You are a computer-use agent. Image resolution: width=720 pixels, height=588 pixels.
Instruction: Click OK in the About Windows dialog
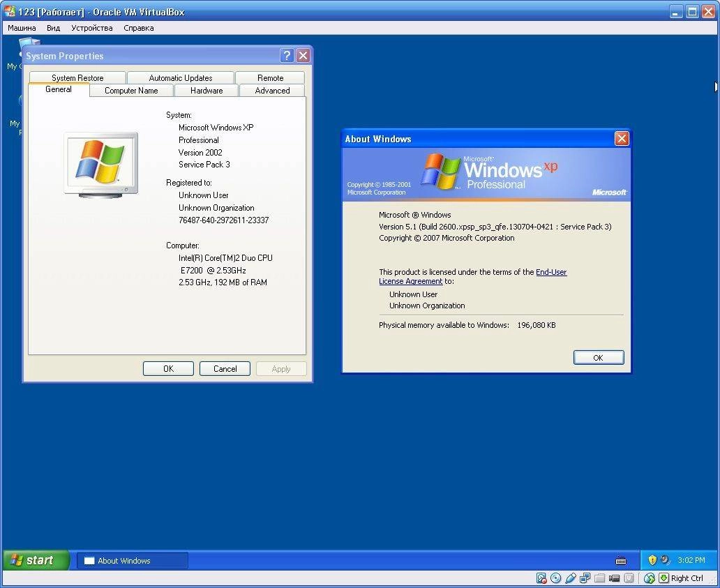(x=599, y=358)
